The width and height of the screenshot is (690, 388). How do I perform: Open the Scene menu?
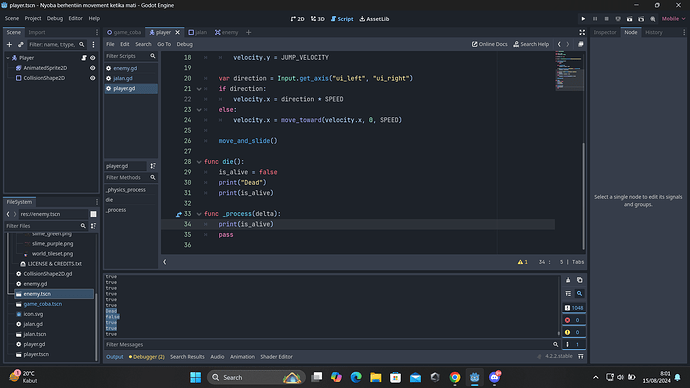[x=12, y=18]
